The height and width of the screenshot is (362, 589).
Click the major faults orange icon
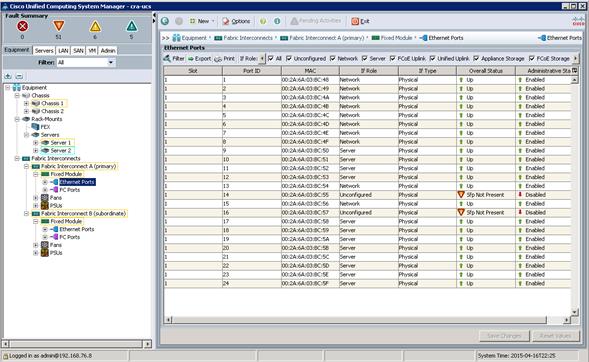tap(59, 26)
